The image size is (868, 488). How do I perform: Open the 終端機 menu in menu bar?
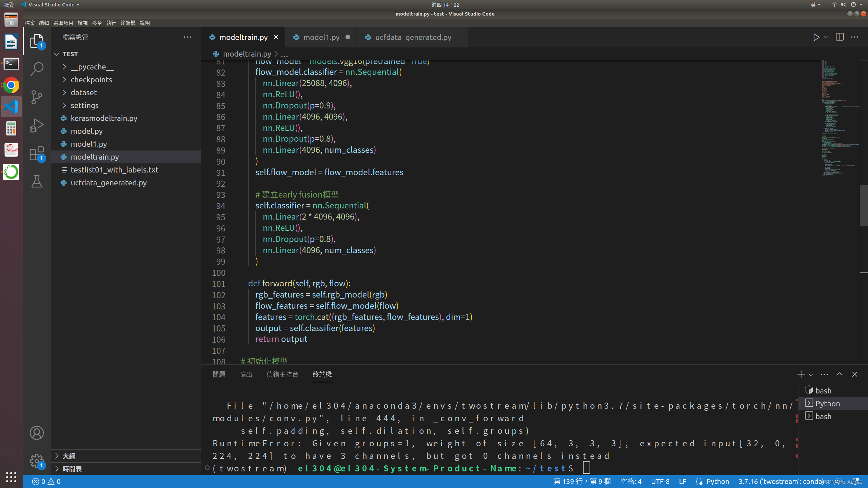(128, 23)
